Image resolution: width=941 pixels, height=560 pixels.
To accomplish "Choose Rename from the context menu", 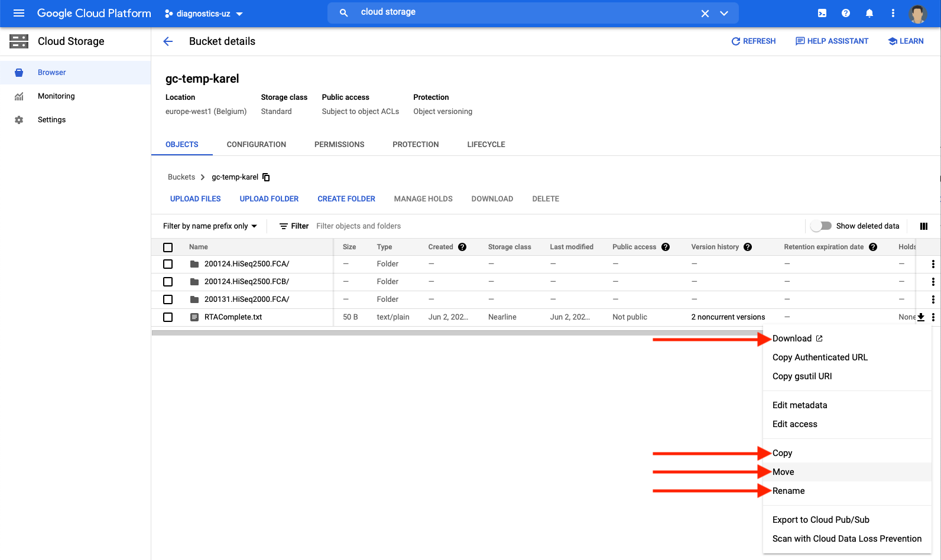I will tap(789, 491).
